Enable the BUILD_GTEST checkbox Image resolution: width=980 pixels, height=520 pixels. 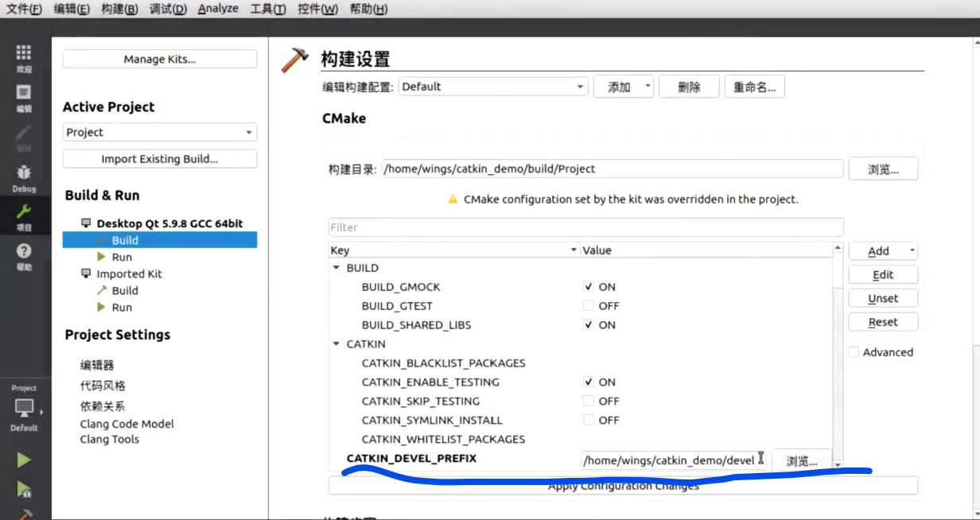point(589,305)
